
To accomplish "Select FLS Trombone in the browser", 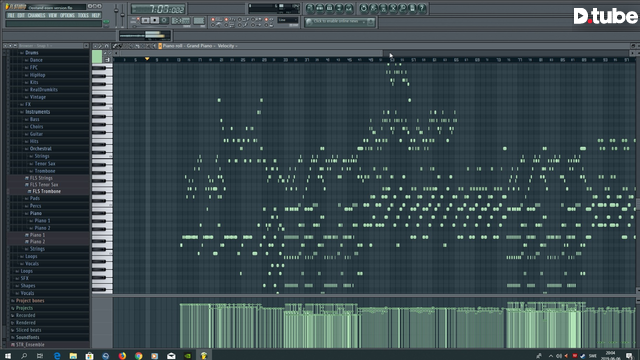I will click(x=47, y=191).
